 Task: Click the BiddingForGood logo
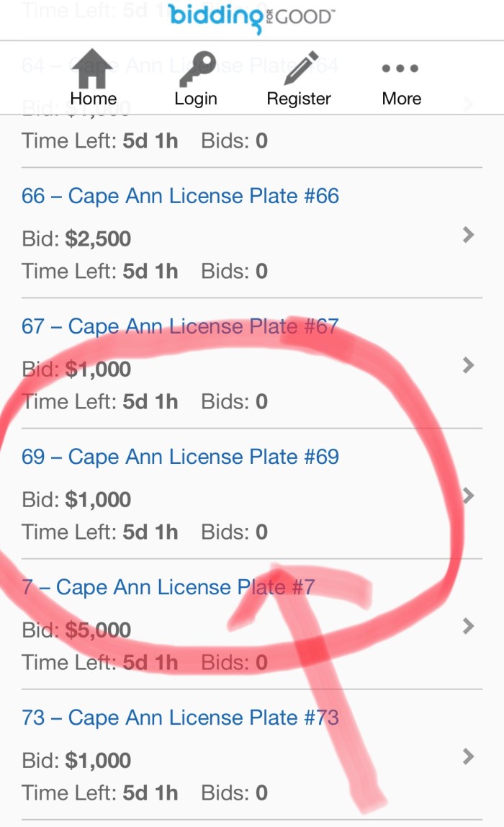coord(251,17)
